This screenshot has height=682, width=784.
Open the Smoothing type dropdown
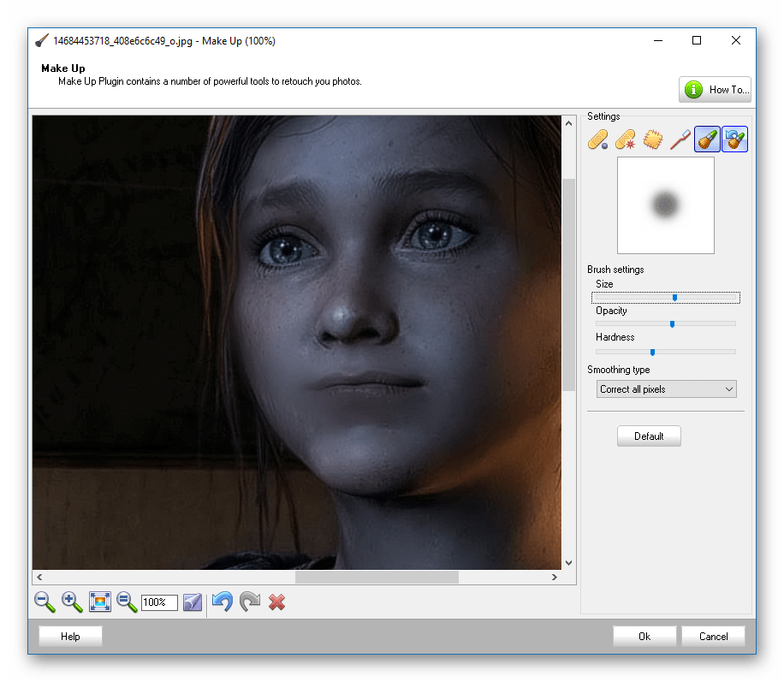(666, 389)
